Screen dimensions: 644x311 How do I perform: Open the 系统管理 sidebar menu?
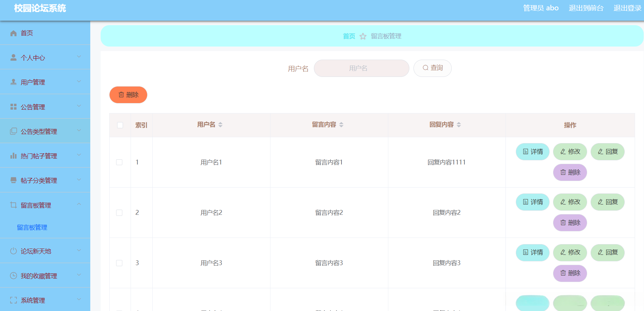coord(45,300)
